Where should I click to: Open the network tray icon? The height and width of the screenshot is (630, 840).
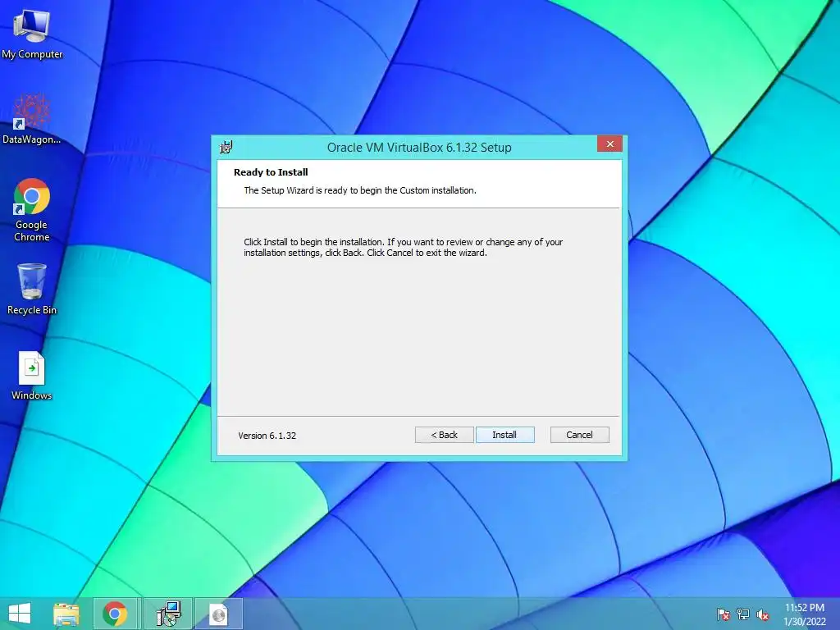coord(743,614)
